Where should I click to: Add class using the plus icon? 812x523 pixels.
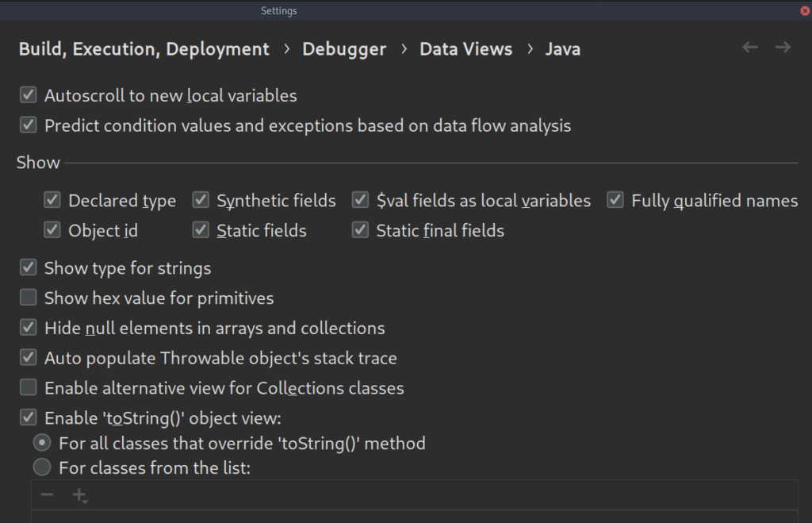click(80, 495)
